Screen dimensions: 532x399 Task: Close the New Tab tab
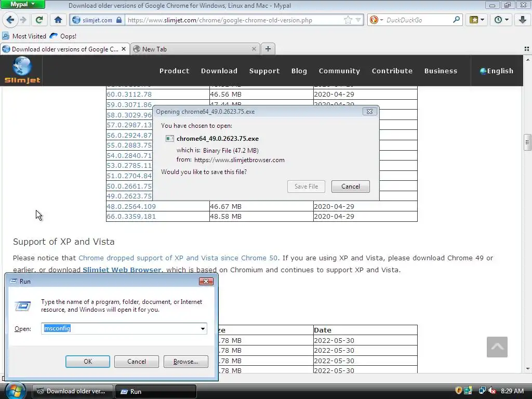pos(254,49)
